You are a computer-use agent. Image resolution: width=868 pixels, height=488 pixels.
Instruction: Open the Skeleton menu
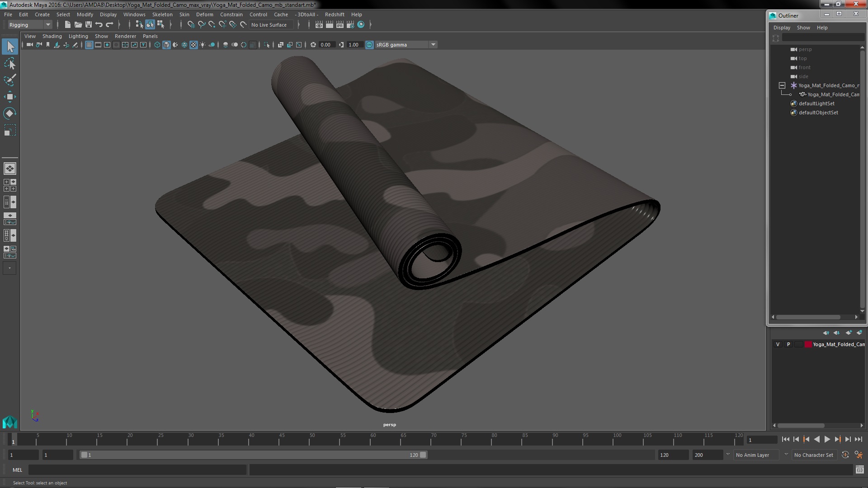pyautogui.click(x=162, y=14)
